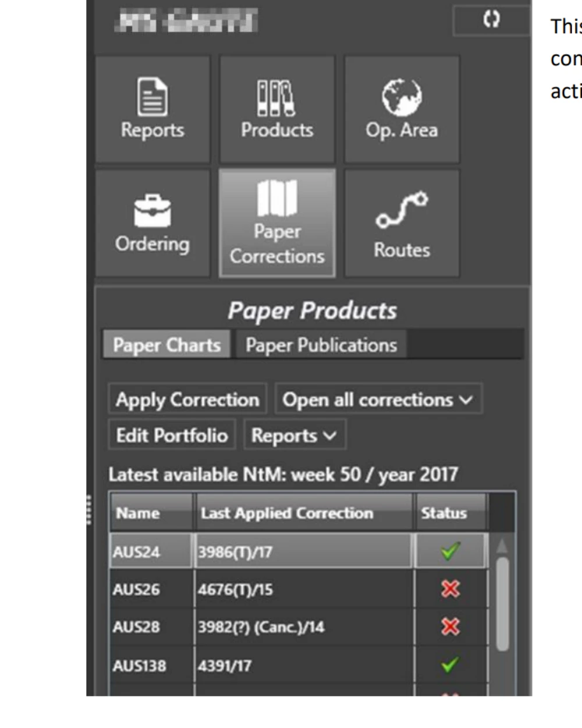Click the red cross status for AUS26
The height and width of the screenshot is (728, 582).
(450, 589)
